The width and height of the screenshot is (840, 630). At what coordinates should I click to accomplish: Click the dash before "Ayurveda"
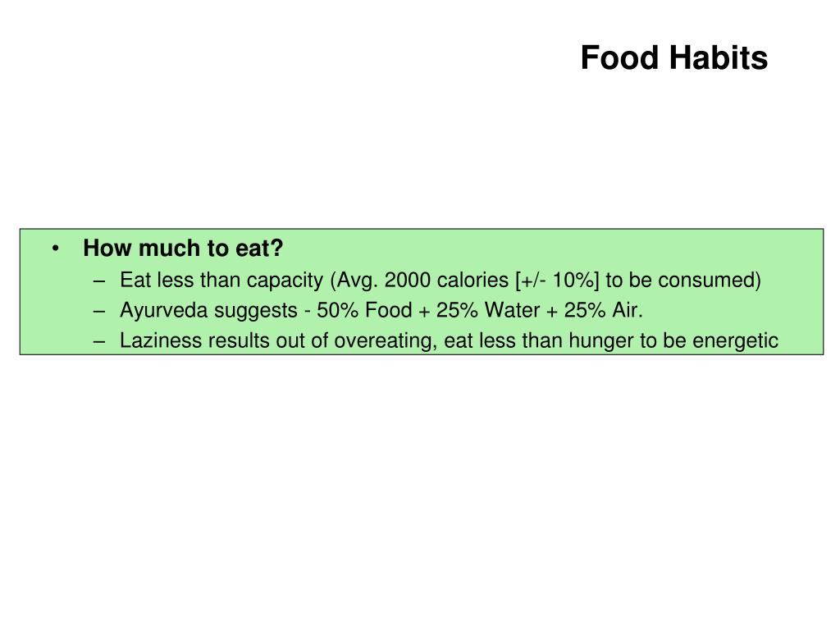pos(98,311)
